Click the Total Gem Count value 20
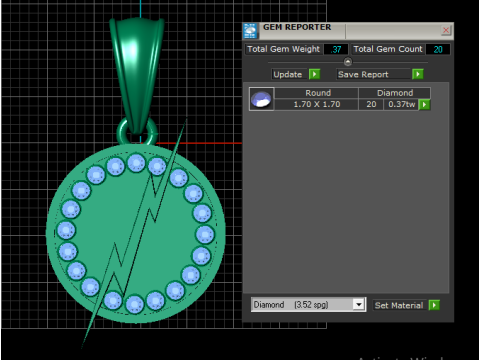480x360 pixels. [438, 49]
